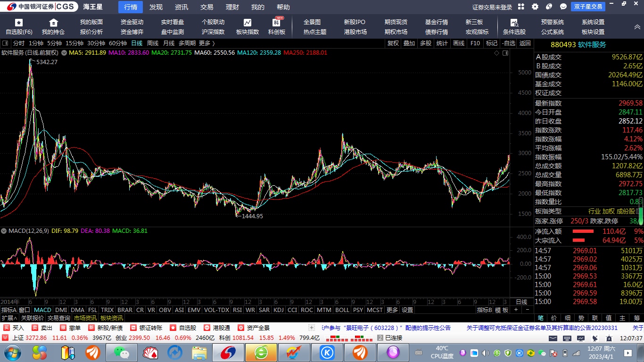Expand the 扩展 panel at bottom left
This screenshot has width=644, height=362.
coord(9,318)
